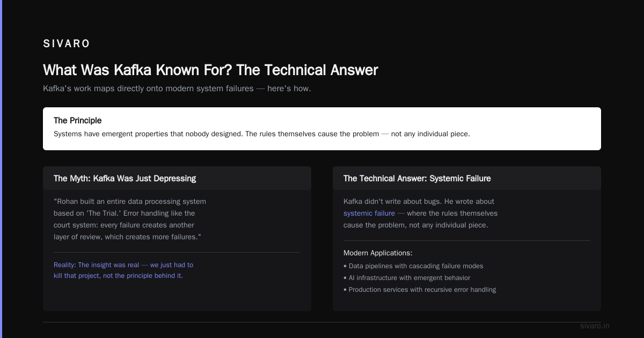Click the subtitle about modern system failures
The image size is (644, 338).
coord(177,89)
